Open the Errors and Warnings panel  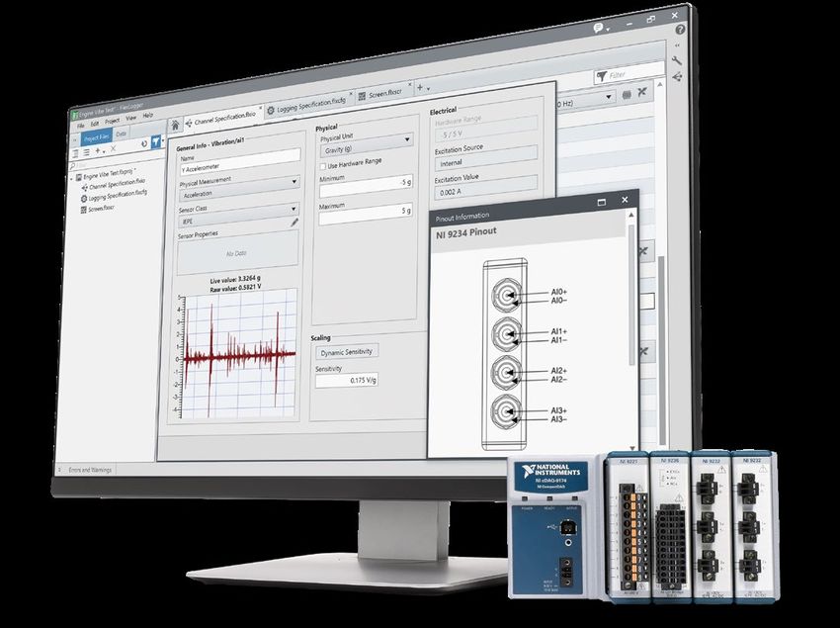(x=90, y=470)
